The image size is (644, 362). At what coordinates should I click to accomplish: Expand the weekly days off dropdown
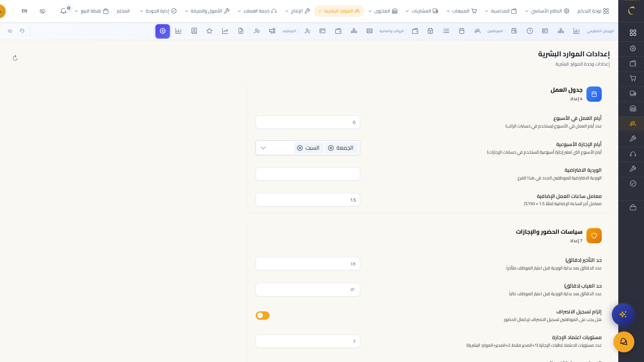point(263,148)
